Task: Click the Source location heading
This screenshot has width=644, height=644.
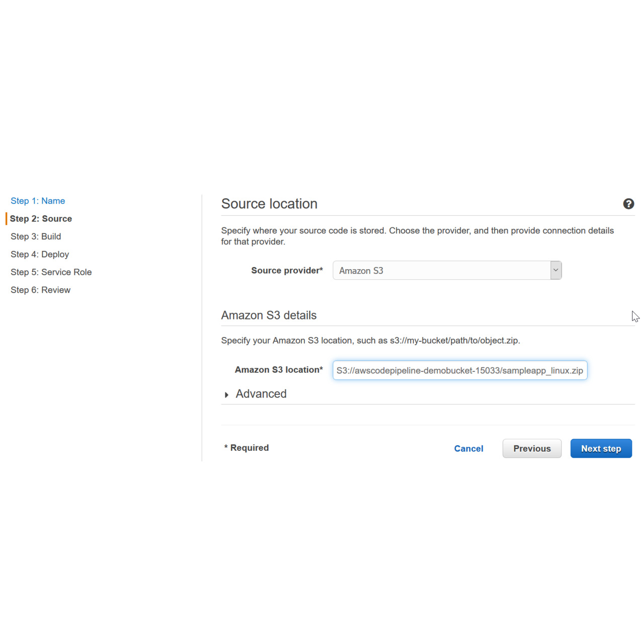Action: pos(269,204)
